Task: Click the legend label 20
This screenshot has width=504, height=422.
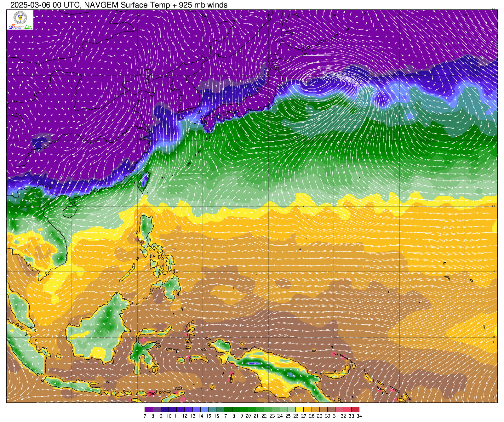Action: 248,416
